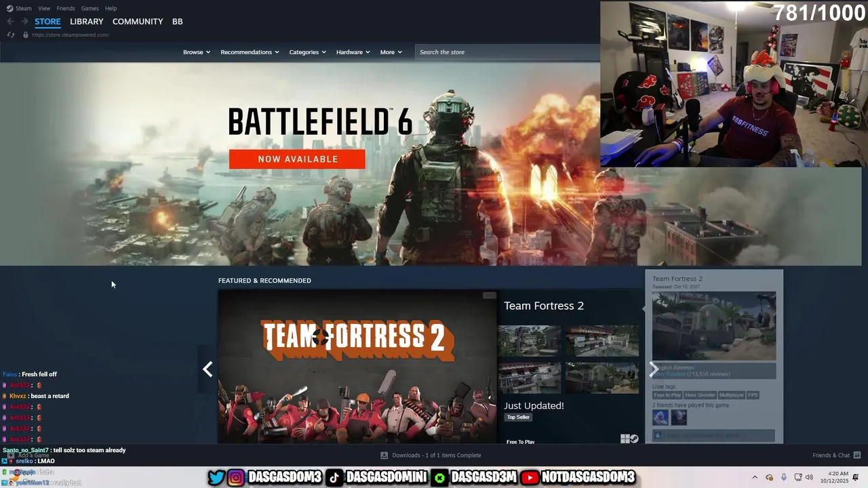
Task: Open the Hardware dropdown
Action: (x=353, y=52)
